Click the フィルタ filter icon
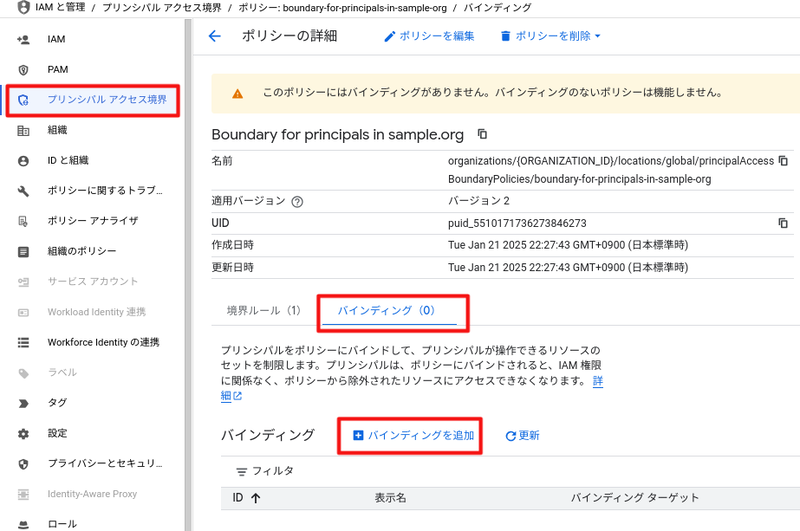800x531 pixels. point(241,472)
